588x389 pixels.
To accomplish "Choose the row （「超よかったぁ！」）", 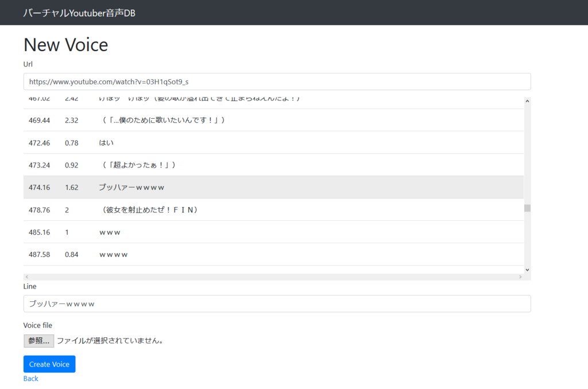I will click(x=273, y=165).
